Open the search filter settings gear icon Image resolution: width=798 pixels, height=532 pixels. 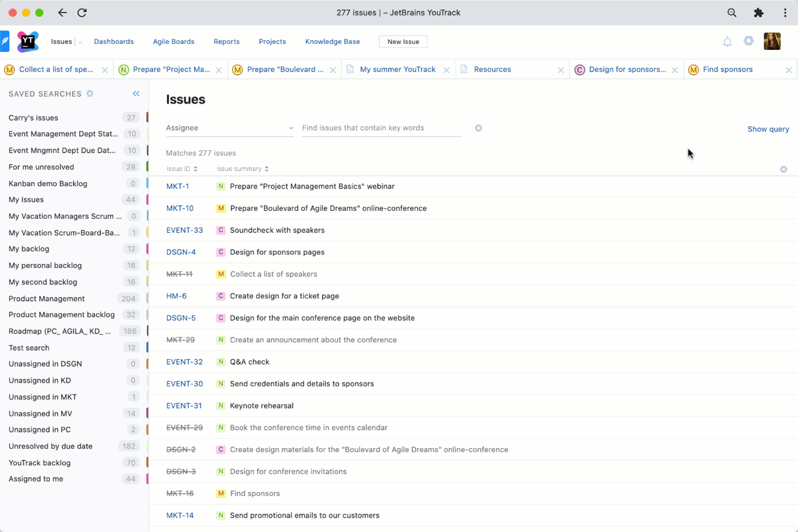[478, 128]
